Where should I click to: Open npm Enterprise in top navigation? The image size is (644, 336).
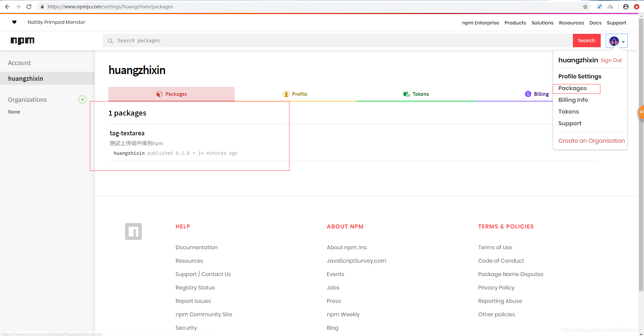click(x=480, y=23)
